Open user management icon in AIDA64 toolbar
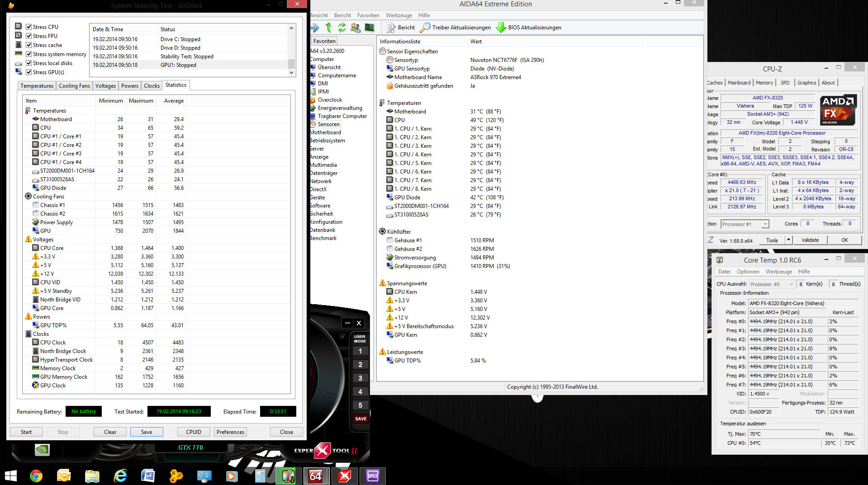 [356, 28]
